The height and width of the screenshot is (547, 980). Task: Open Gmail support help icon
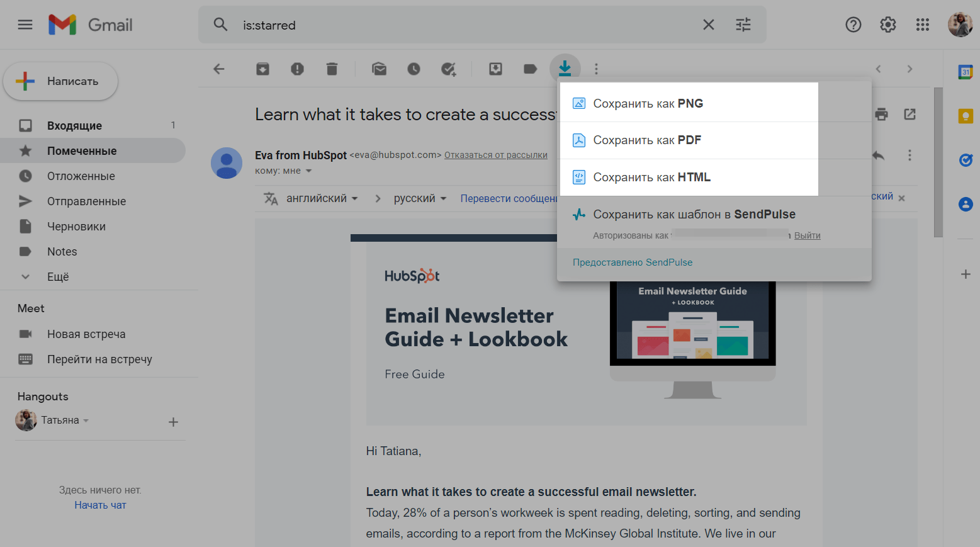(x=853, y=25)
